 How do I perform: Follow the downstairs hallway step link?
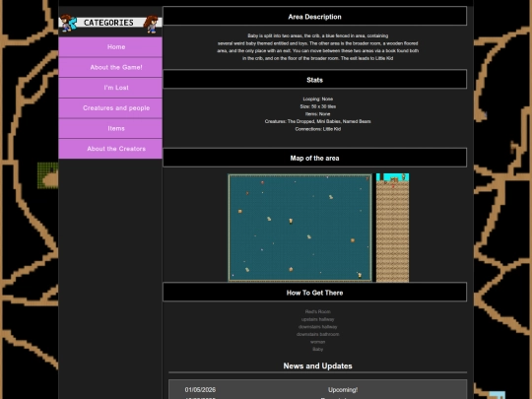coord(317,327)
